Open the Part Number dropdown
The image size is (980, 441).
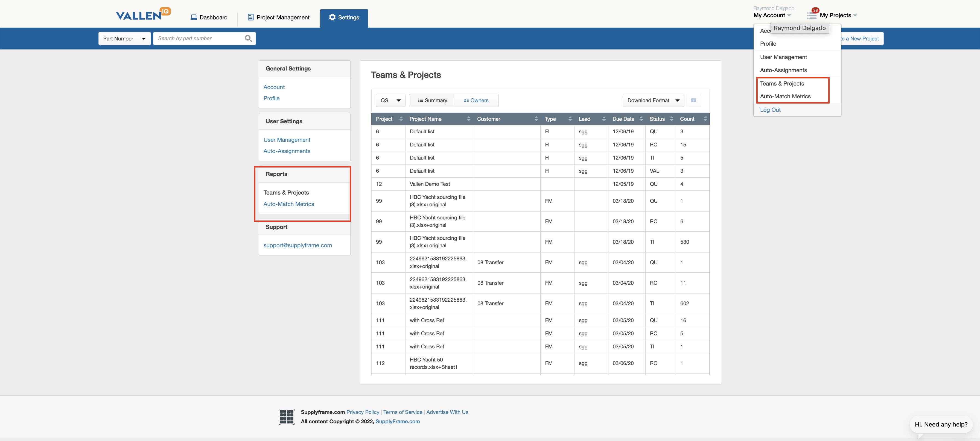(x=124, y=39)
